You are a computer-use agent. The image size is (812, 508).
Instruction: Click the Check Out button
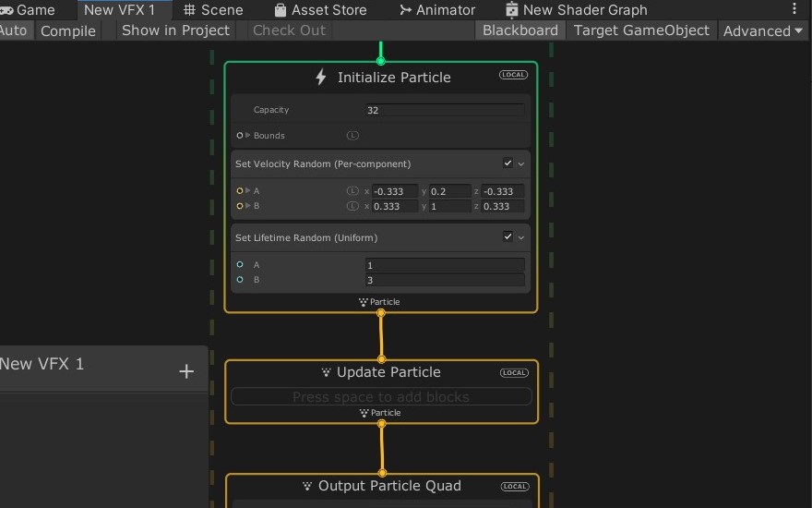[x=289, y=30]
